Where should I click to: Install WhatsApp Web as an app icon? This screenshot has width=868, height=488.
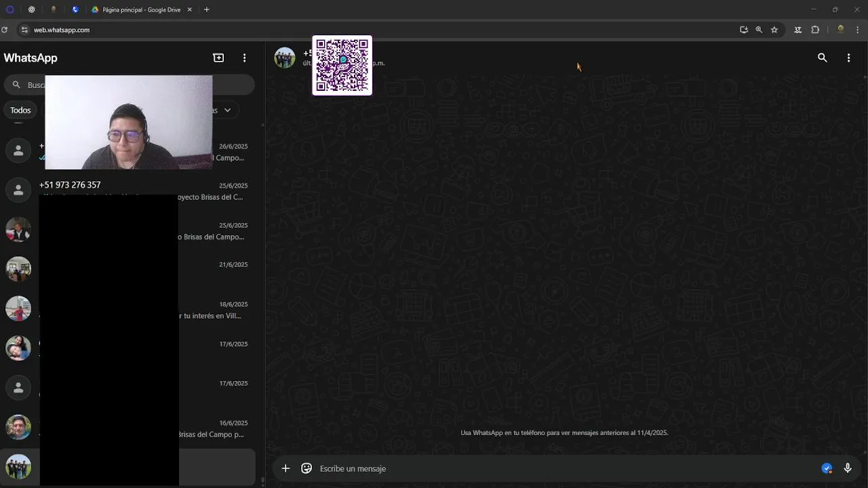pos(744,30)
